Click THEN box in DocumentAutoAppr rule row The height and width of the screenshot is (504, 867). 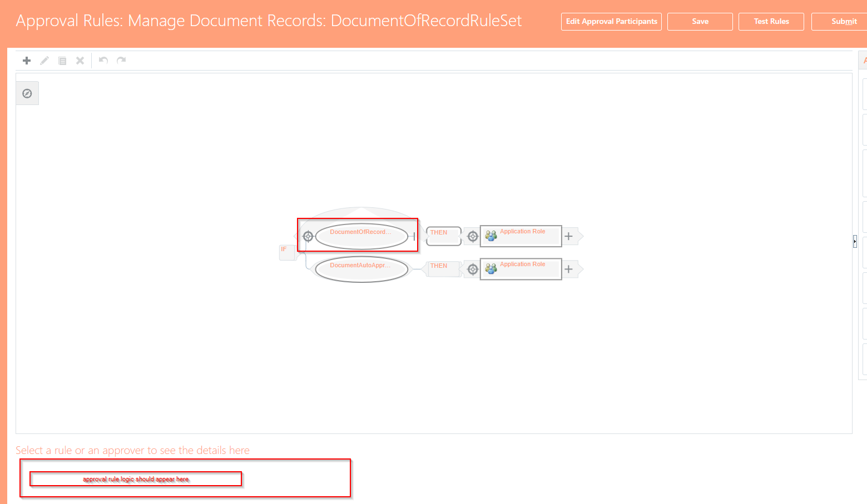(x=444, y=269)
